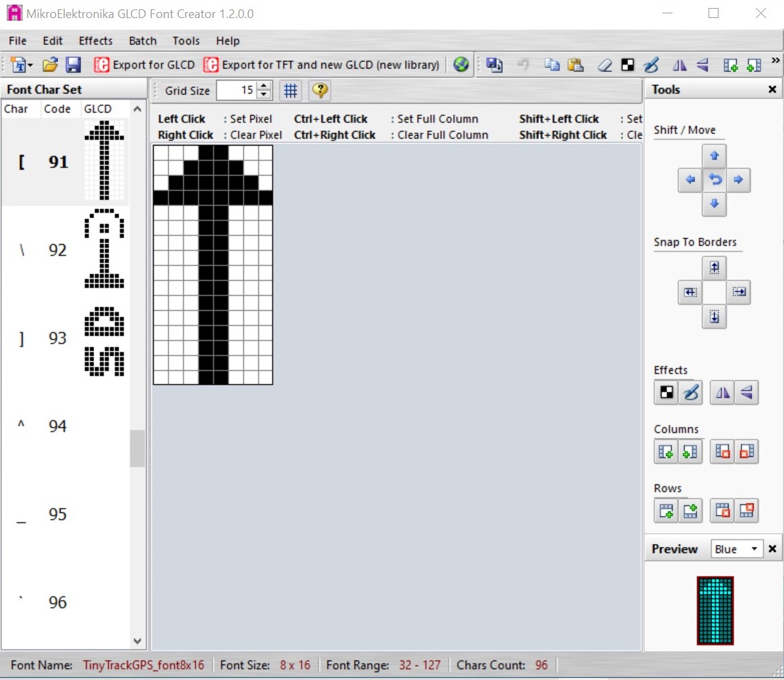Screen dimensions: 784x680
Task: Shift the glyph right in Shift / Move
Action: 738,180
